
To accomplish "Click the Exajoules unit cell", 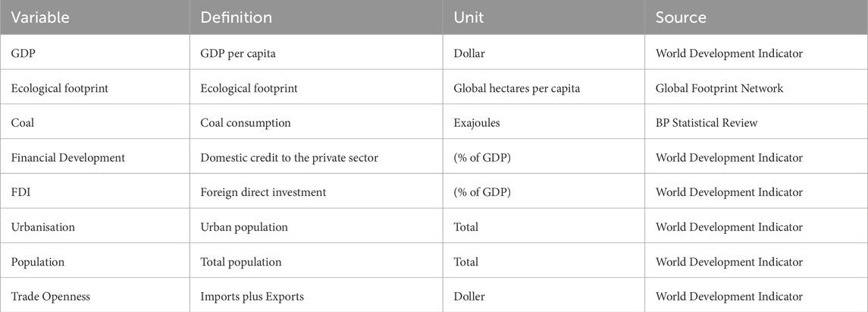I will (544, 123).
